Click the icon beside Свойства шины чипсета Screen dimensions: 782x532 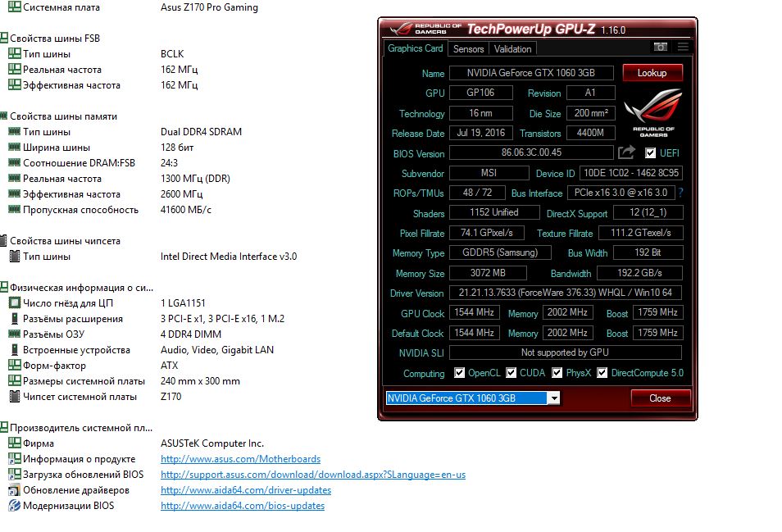pos(4,241)
